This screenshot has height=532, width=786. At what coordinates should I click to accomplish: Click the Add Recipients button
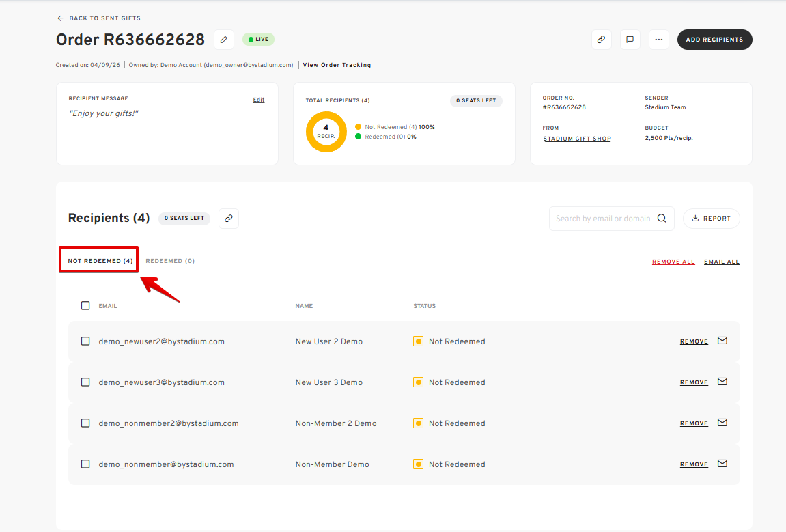pos(714,40)
